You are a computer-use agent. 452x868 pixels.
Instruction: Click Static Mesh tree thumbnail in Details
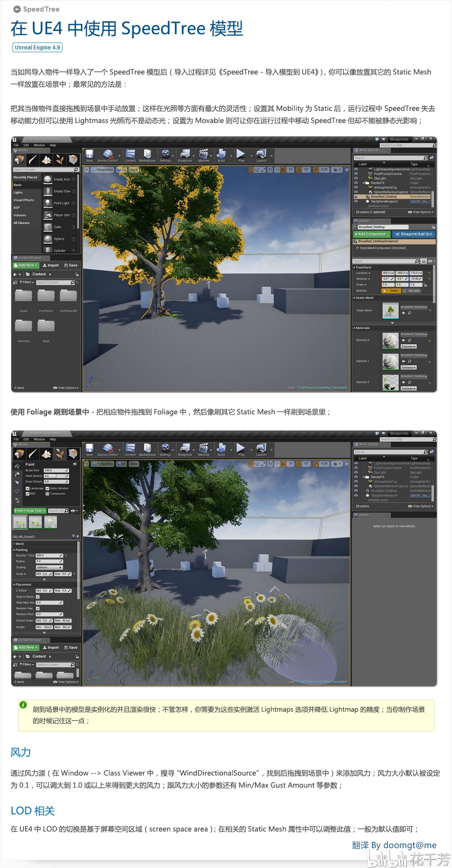pos(390,311)
